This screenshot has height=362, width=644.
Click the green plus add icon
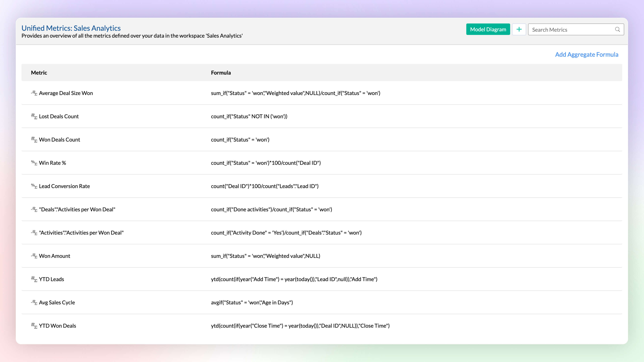519,29
